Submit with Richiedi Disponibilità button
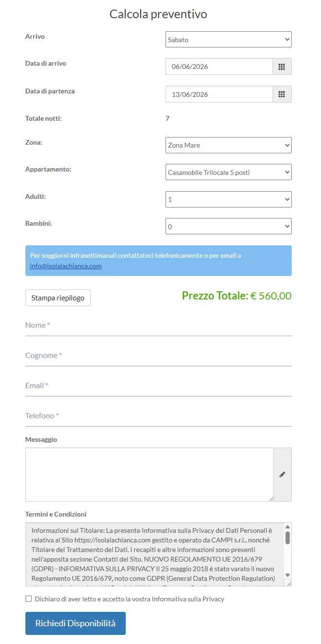This screenshot has width=321, height=644. click(x=75, y=623)
